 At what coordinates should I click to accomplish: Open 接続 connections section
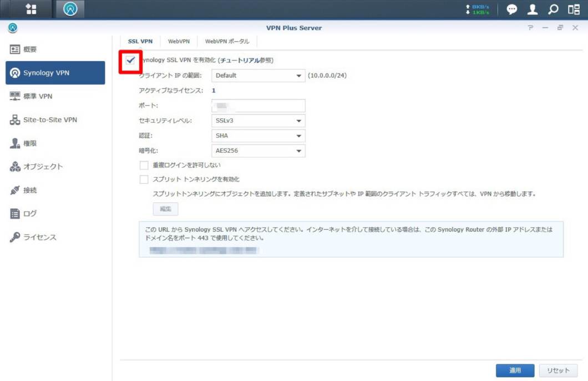coord(55,190)
